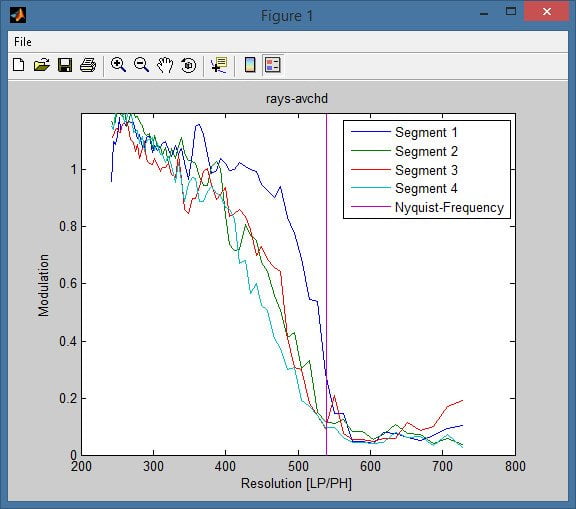
Task: Click the New Figure icon
Action: (x=19, y=65)
